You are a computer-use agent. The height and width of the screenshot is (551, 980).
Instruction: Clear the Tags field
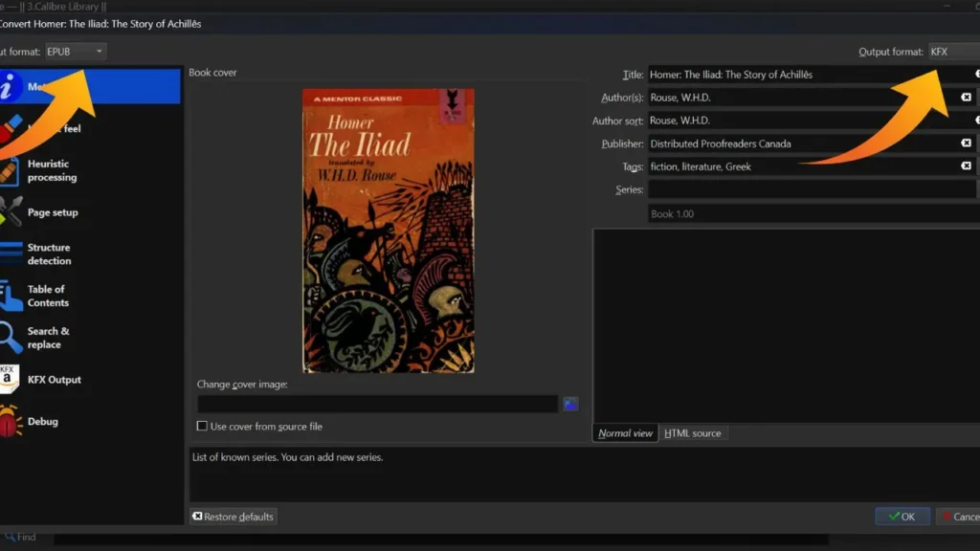[967, 166]
